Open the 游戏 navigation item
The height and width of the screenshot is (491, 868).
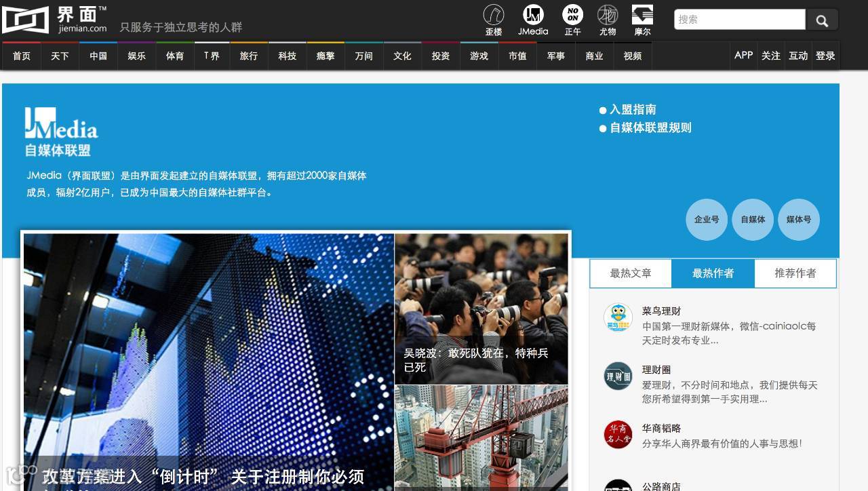pyautogui.click(x=479, y=56)
